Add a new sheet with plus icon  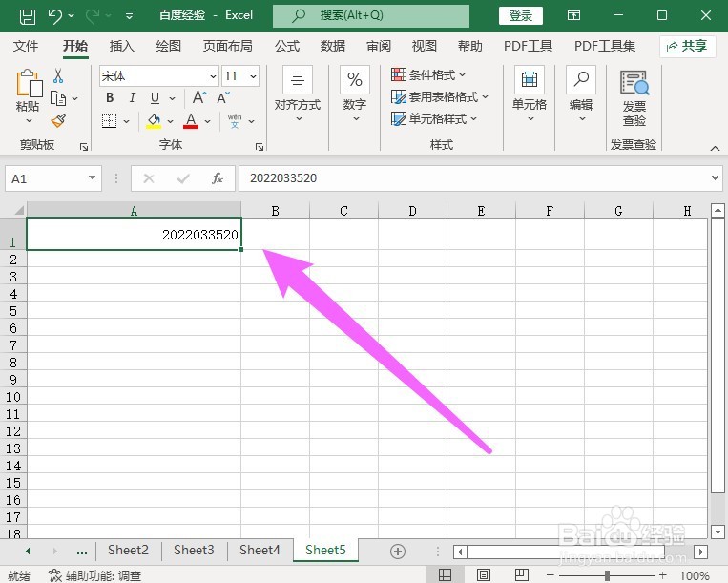click(x=398, y=552)
